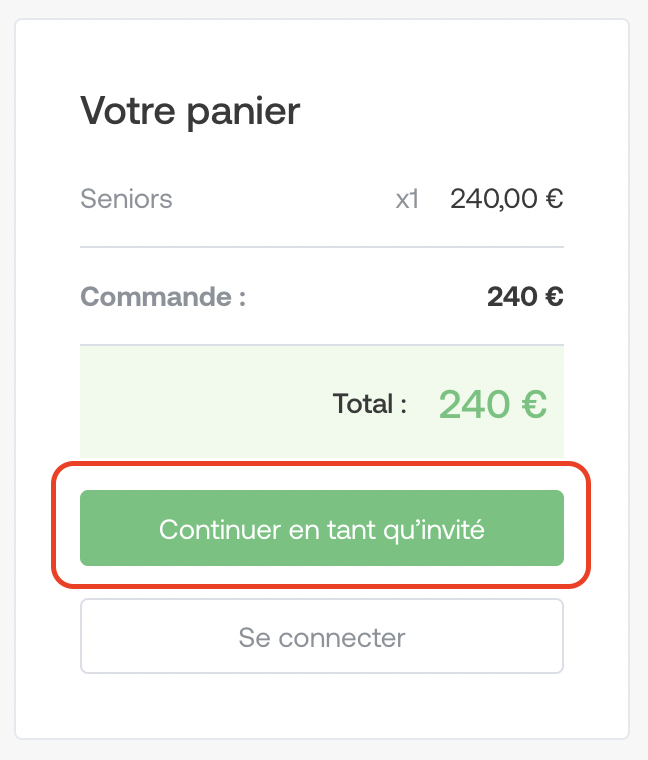This screenshot has height=760, width=648.
Task: Click the divider line below Seniors row
Action: click(322, 247)
